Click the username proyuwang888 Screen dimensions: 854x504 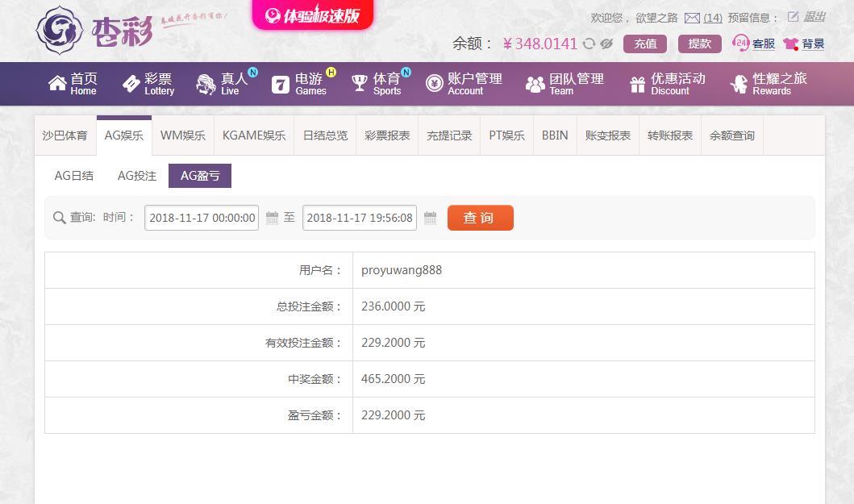click(x=402, y=270)
